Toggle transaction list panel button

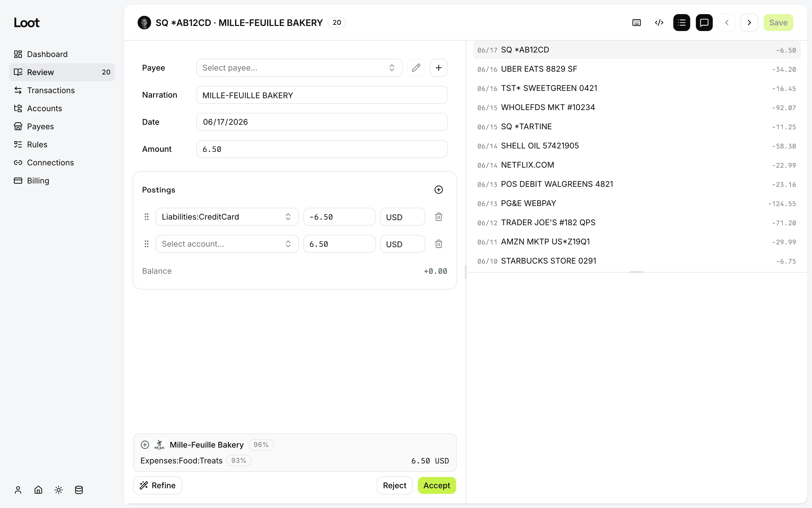681,23
